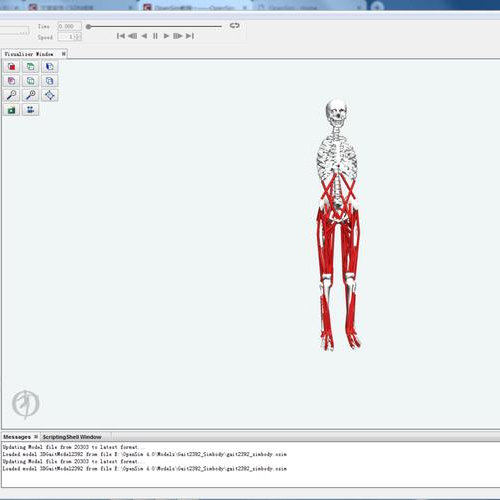Click the red-cube view icon in top toolbar row
This screenshot has width=500, height=500.
(11, 67)
